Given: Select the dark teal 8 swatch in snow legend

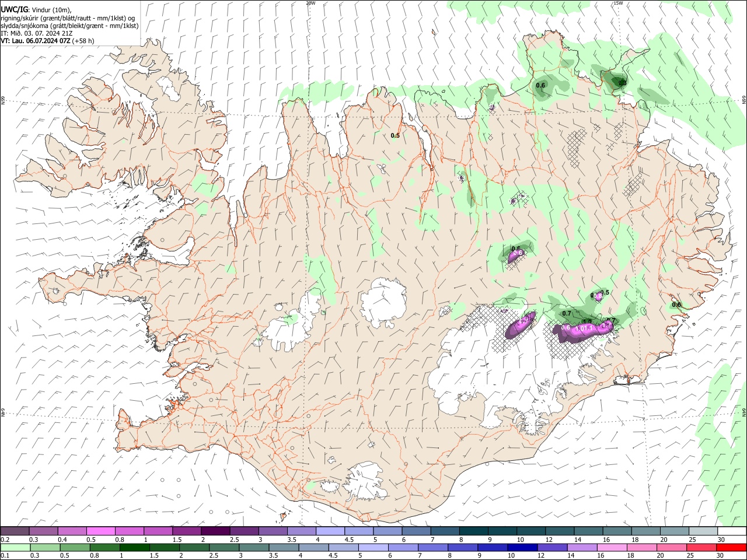Looking at the screenshot, I should [474, 531].
